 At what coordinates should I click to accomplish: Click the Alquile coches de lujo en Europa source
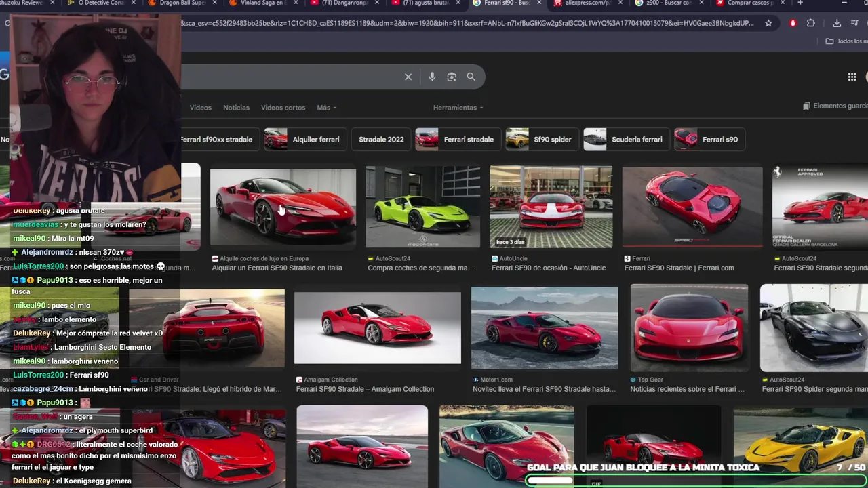pyautogui.click(x=260, y=259)
